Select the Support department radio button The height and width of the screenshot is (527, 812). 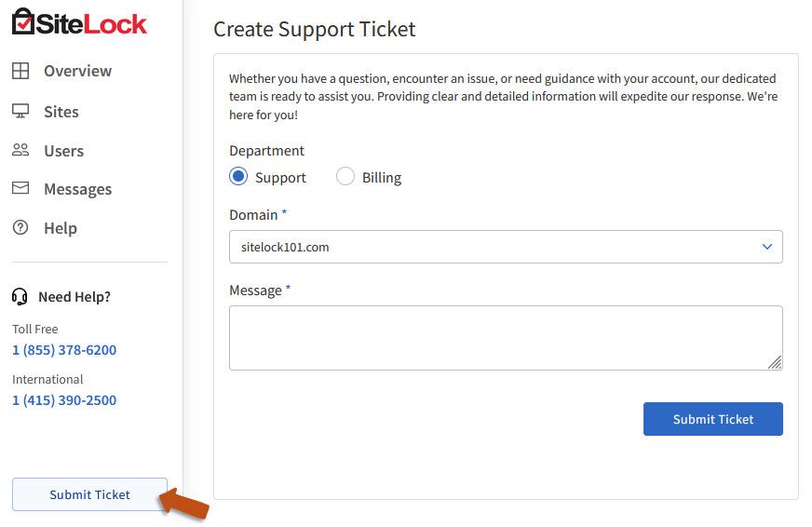(238, 177)
